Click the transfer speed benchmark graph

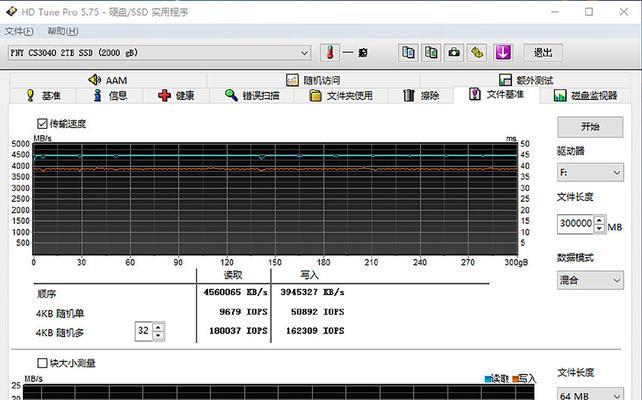click(275, 199)
